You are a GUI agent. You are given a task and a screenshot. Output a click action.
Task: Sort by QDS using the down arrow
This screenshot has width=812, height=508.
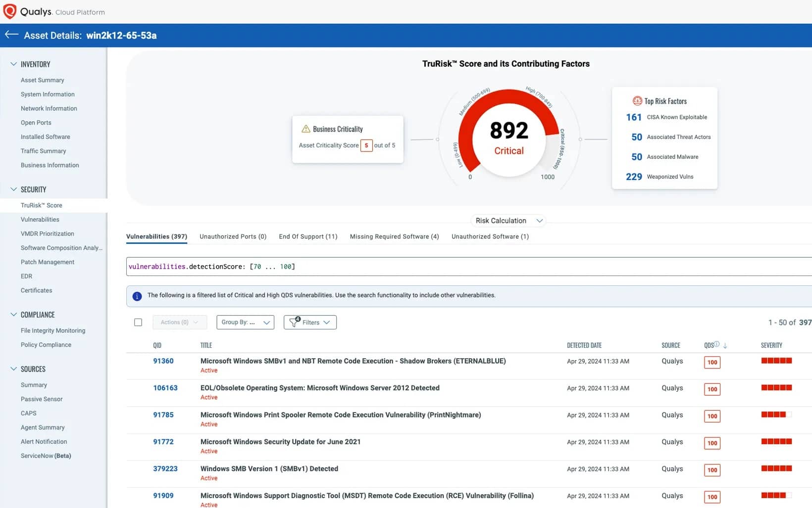click(x=725, y=346)
